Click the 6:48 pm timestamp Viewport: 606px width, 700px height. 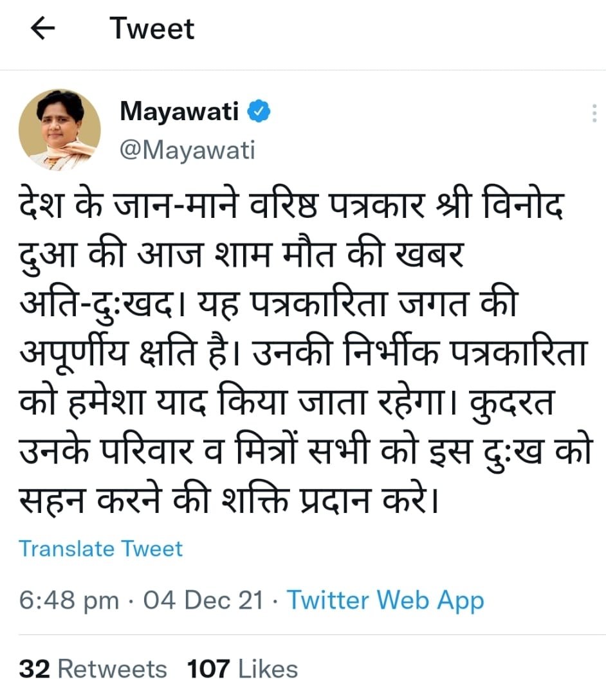click(x=69, y=600)
